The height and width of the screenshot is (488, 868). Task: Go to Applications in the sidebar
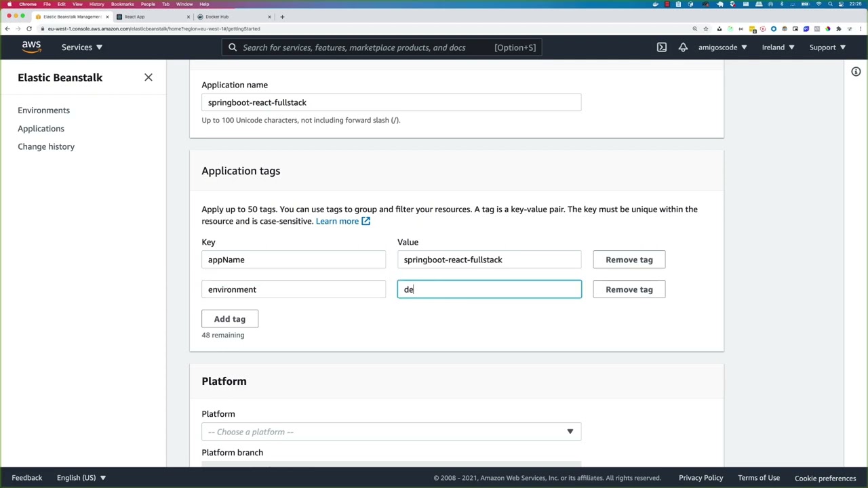(x=41, y=128)
